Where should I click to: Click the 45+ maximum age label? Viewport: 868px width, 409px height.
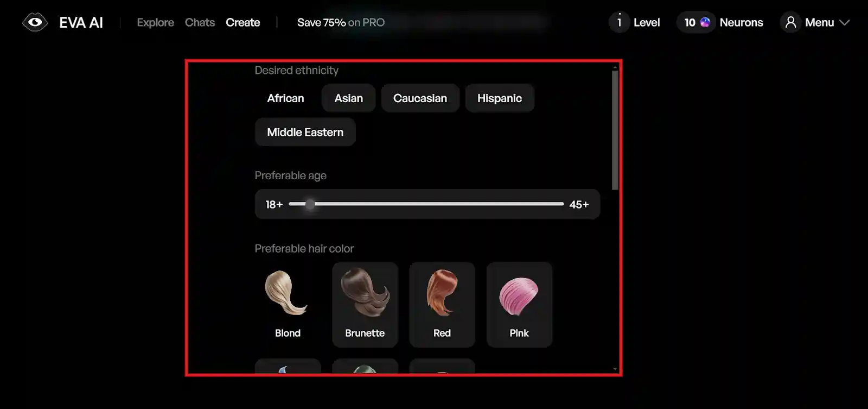coord(579,204)
